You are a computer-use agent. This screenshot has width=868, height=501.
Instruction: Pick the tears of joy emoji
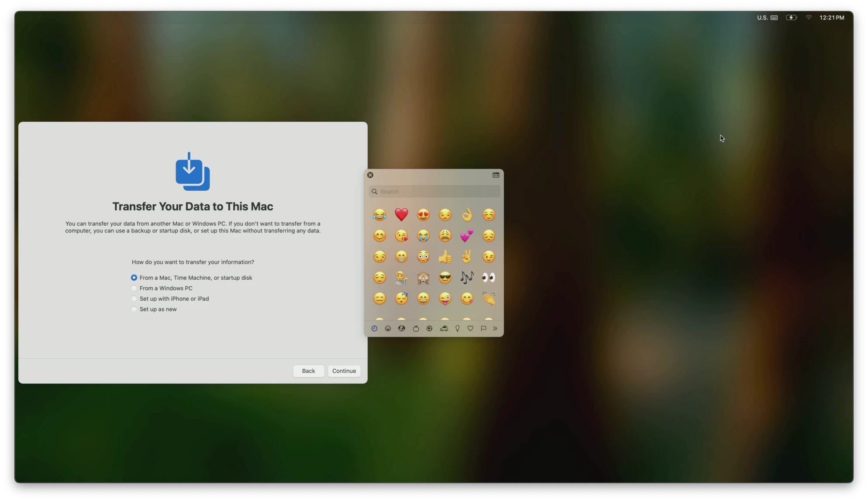[379, 215]
